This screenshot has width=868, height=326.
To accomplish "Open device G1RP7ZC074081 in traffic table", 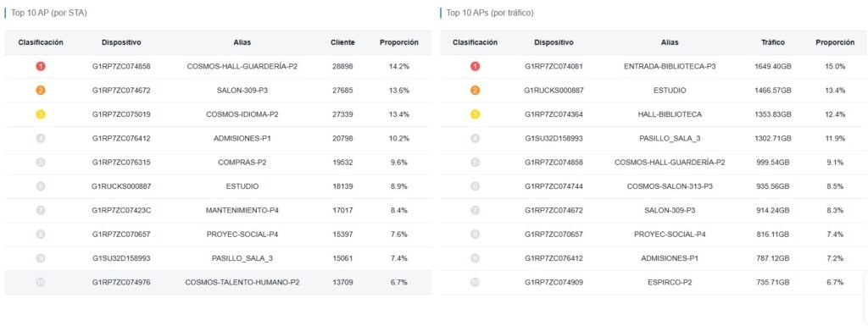I will coord(554,66).
